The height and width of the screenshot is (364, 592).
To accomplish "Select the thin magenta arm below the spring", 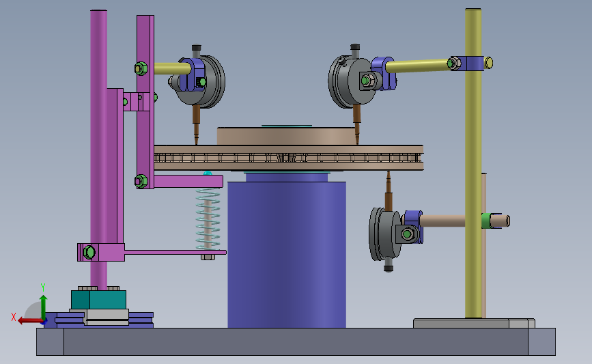I will click(175, 252).
